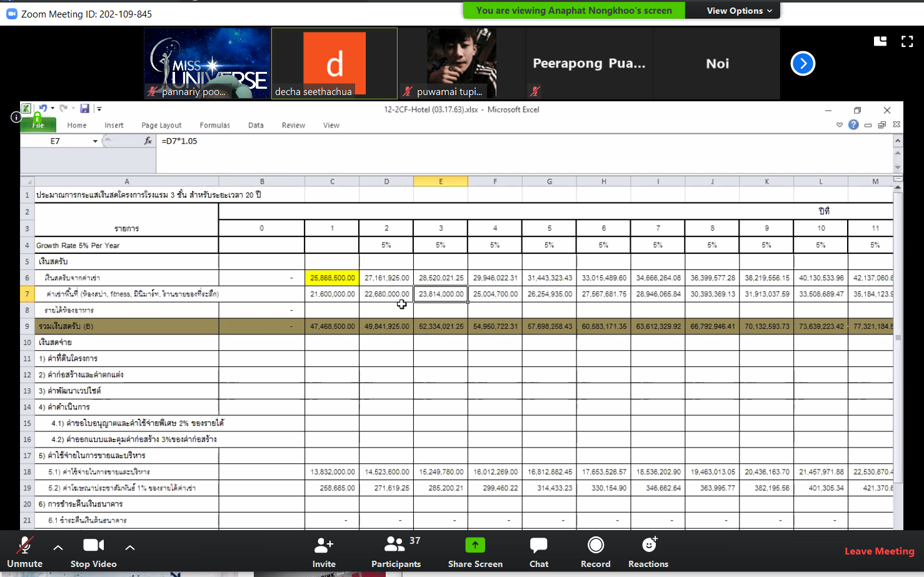
Task: Open the Chat panel
Action: point(538,546)
